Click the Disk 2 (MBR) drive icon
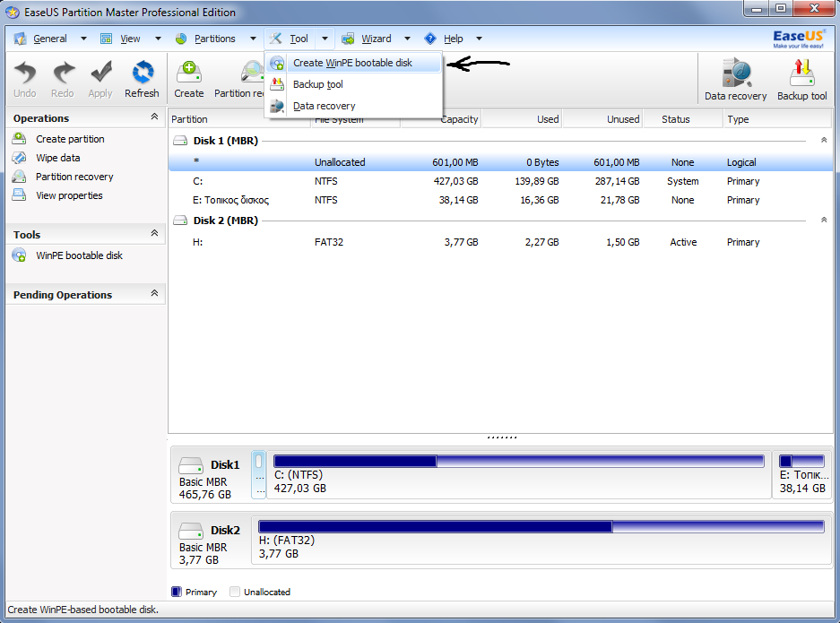 180,221
